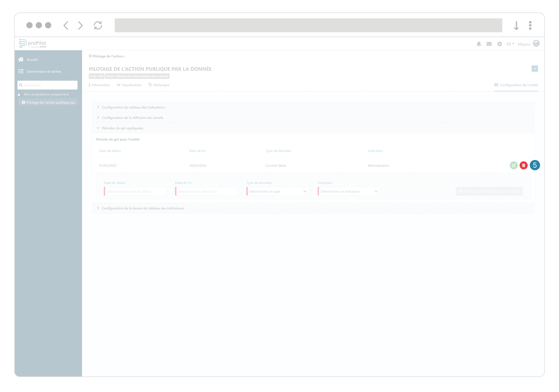Open the messages envelope icon
The width and height of the screenshot is (559, 392).
489,44
